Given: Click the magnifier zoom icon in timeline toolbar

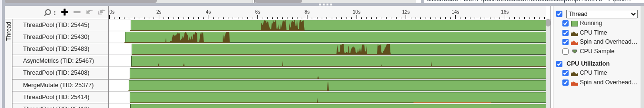Looking at the screenshot, I should coord(47,12).
